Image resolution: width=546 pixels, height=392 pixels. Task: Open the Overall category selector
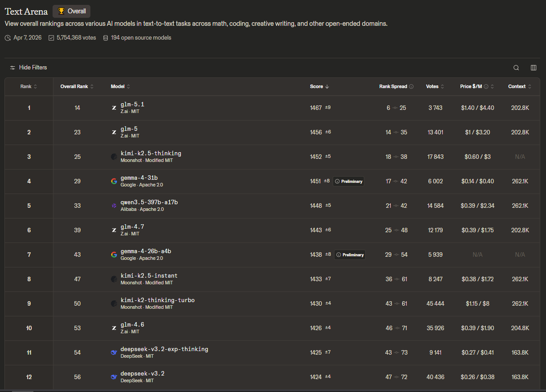pyautogui.click(x=72, y=11)
